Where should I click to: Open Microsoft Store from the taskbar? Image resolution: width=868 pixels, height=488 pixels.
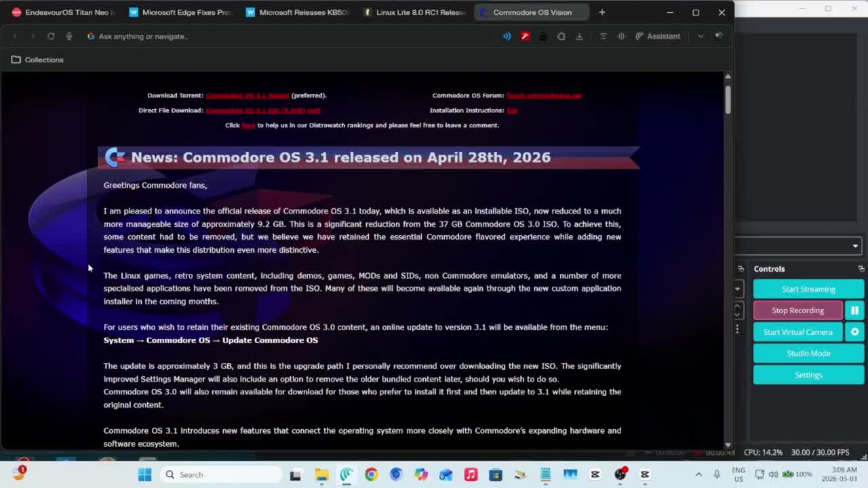coord(496,474)
